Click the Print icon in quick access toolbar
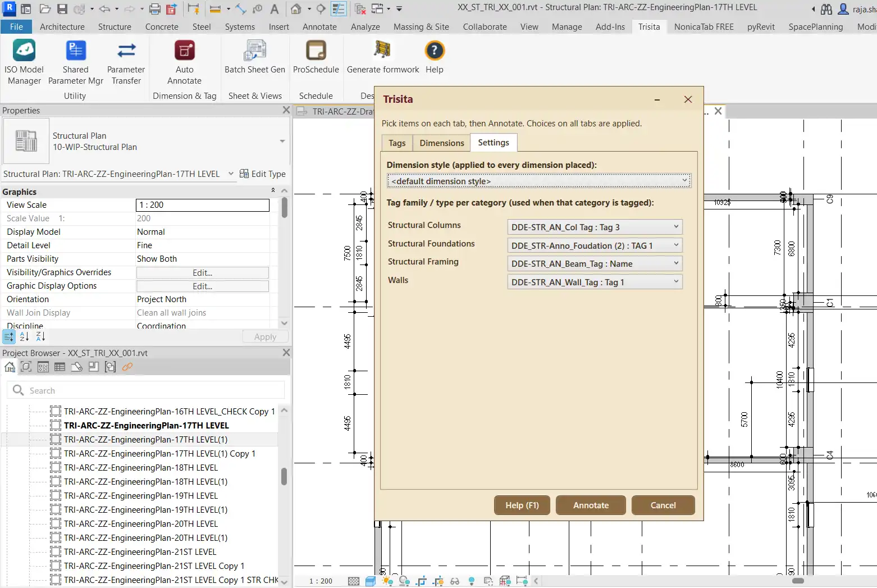The height and width of the screenshot is (588, 877). (x=155, y=9)
